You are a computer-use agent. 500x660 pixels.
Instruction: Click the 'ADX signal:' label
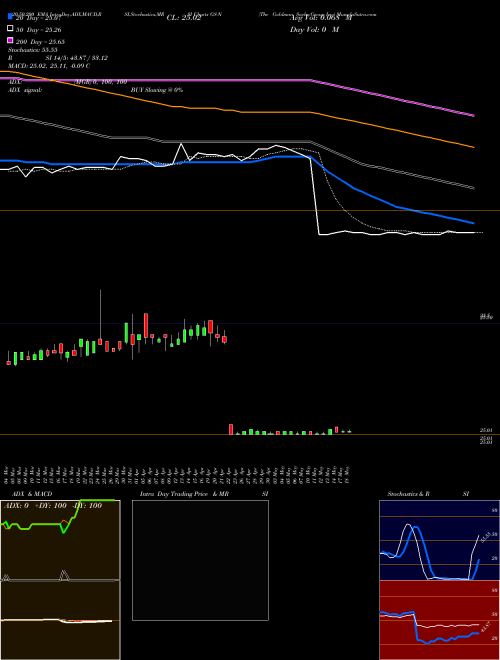click(x=25, y=90)
